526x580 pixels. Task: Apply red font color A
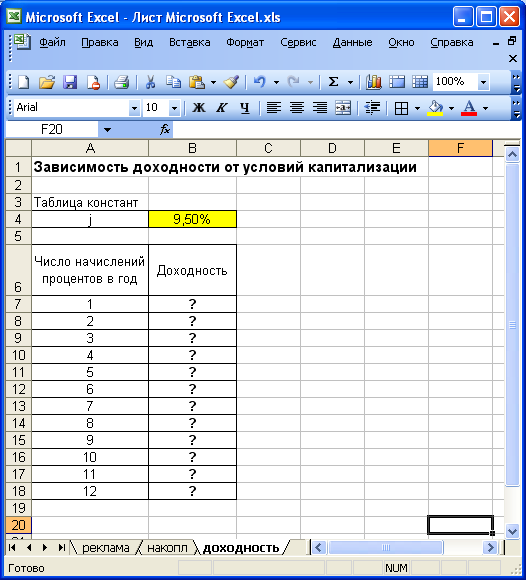(469, 108)
